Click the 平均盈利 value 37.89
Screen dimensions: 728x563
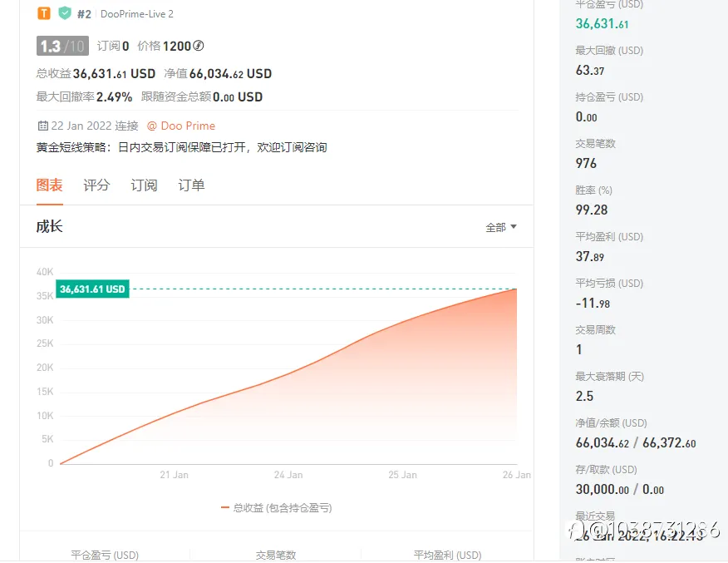(x=590, y=256)
